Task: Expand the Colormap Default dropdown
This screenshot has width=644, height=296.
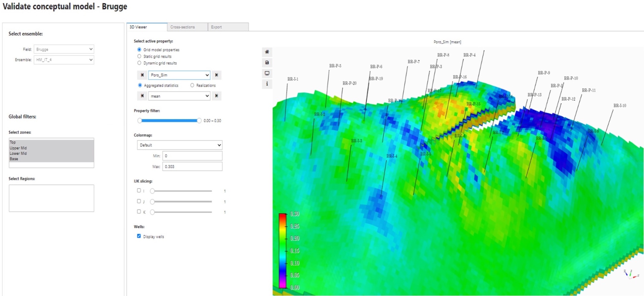Action: [179, 145]
